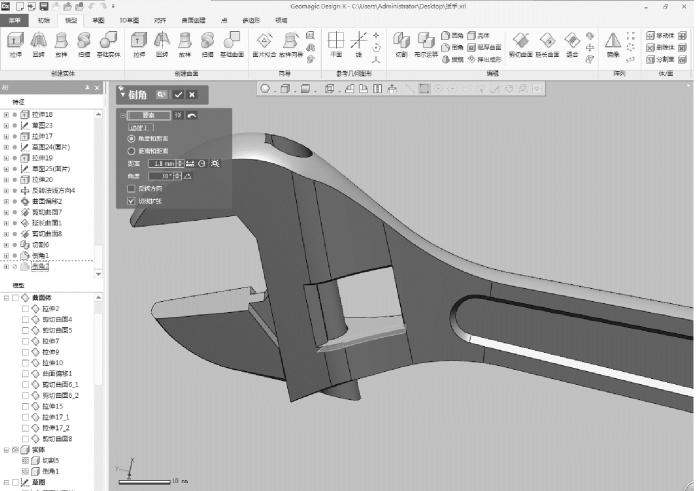Click the reset arrow icon beside 要素 field
696x491 pixels.
[192, 116]
